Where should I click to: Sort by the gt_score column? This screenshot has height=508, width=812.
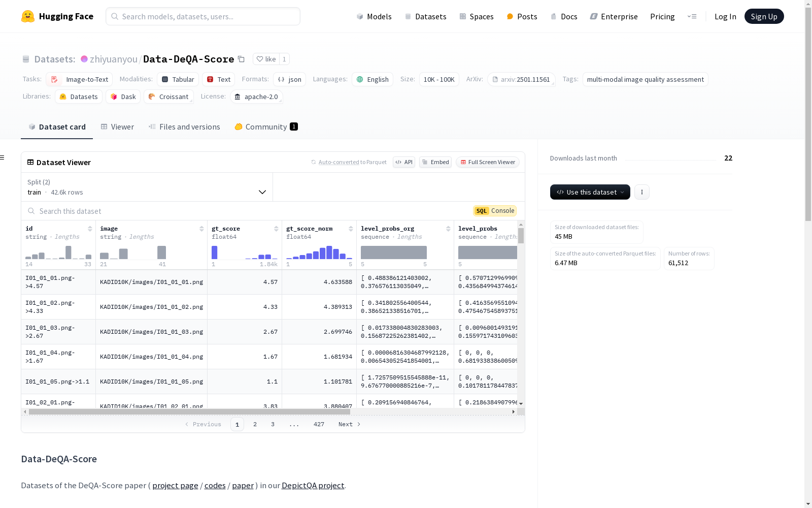276,229
